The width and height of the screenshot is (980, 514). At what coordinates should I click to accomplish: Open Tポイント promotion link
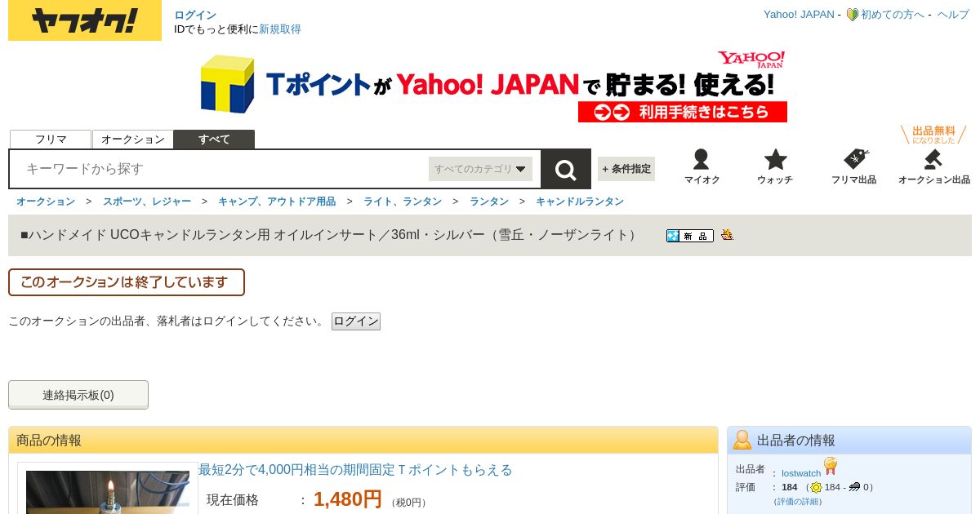pos(355,470)
